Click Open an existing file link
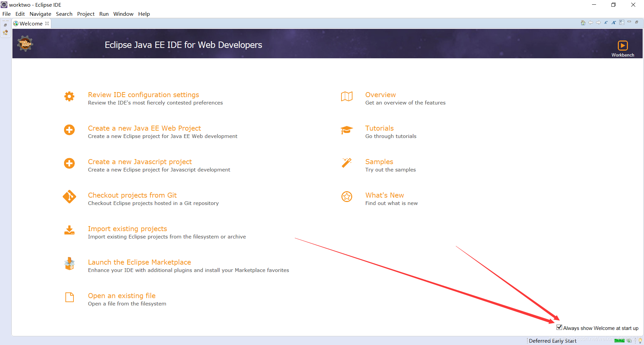 click(x=122, y=296)
